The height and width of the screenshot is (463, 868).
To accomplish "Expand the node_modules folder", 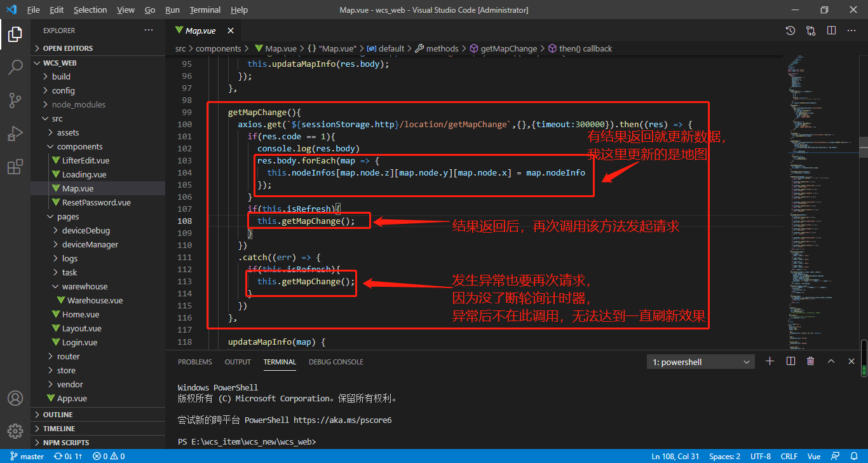I will 98,104.
